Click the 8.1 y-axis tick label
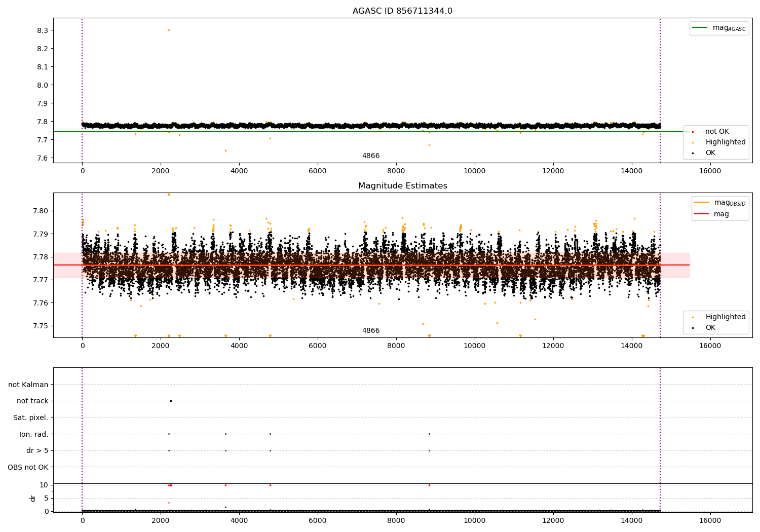This screenshot has height=532, width=760. (43, 67)
